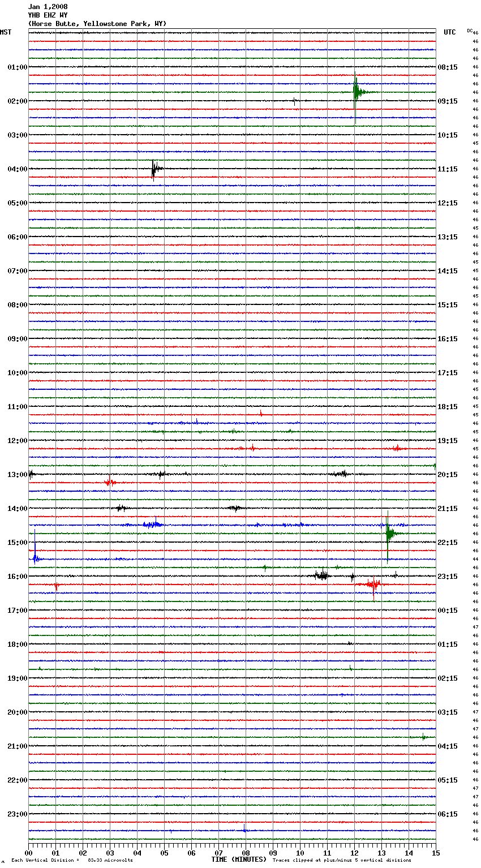This screenshot has height=868, width=481.
Task: Click the Each Vertical Division 83.33 microvolts note
Action: pyautogui.click(x=72, y=861)
